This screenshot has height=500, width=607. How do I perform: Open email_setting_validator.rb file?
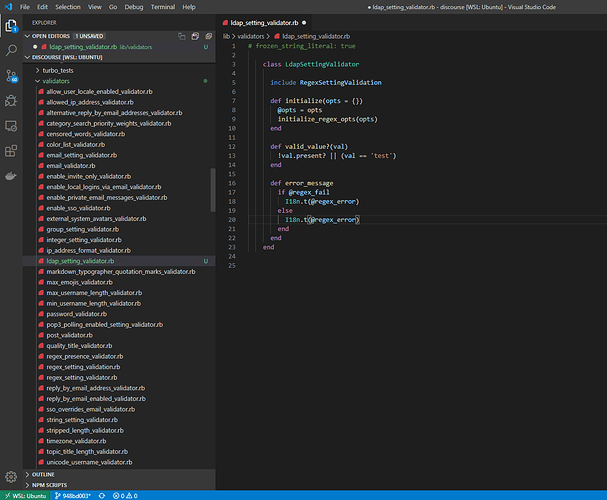click(x=82, y=155)
